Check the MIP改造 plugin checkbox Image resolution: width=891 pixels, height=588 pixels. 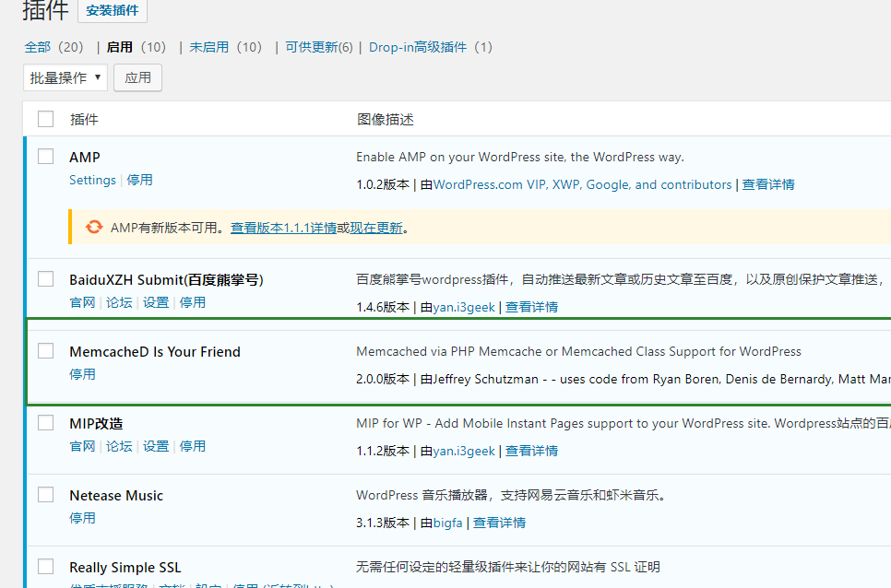click(x=45, y=423)
